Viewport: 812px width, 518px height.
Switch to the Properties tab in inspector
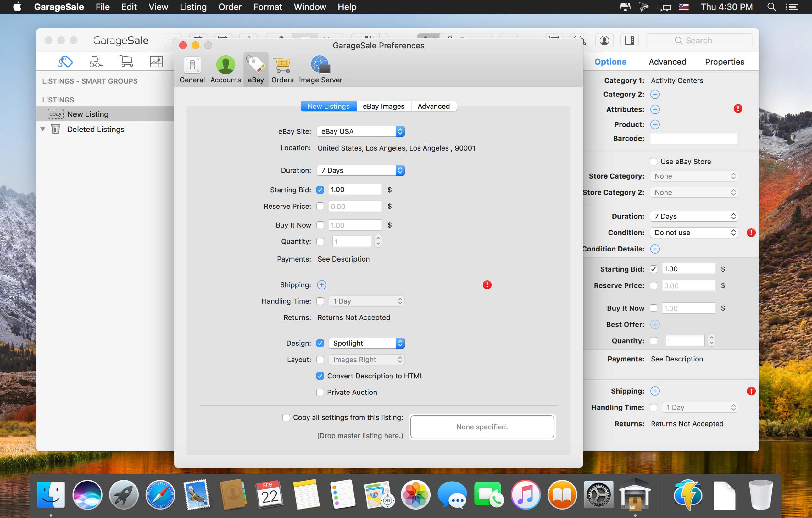[x=724, y=62]
